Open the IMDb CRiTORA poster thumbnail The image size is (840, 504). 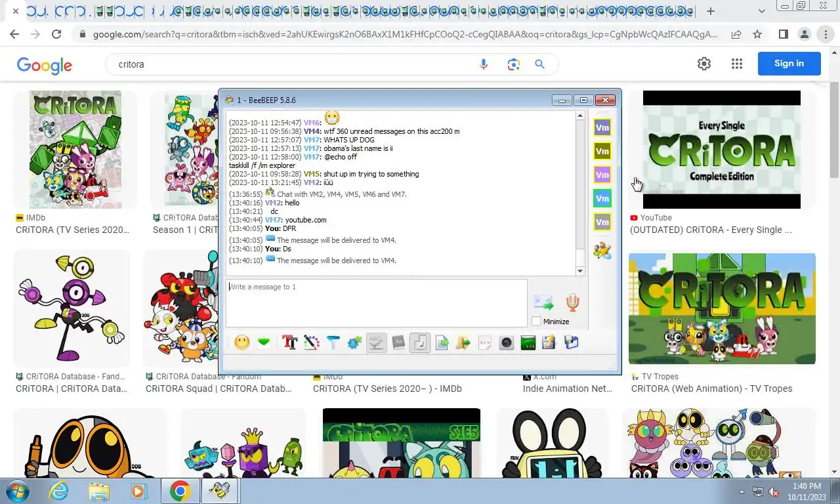[75, 150]
